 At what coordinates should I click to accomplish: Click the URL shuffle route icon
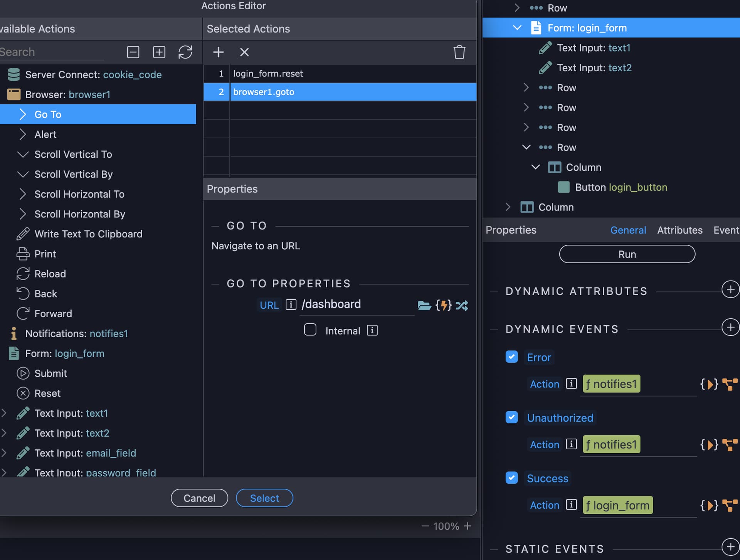[x=462, y=306]
